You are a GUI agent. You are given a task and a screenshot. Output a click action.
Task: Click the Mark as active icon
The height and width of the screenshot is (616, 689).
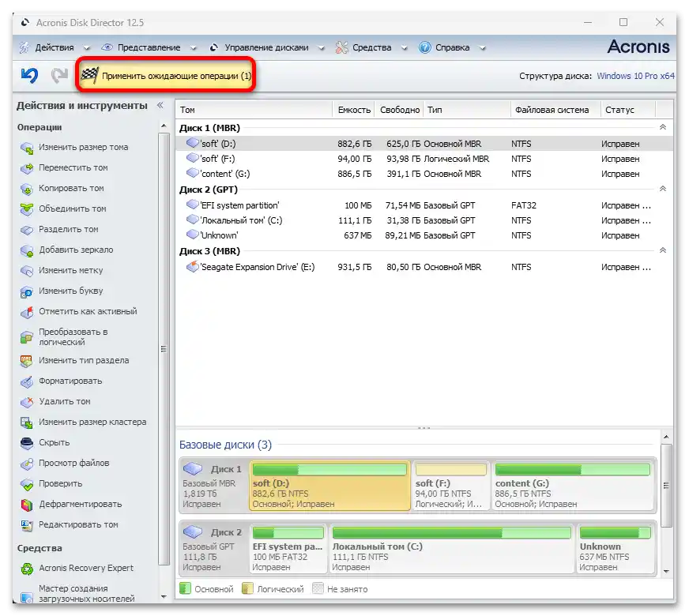pos(27,312)
